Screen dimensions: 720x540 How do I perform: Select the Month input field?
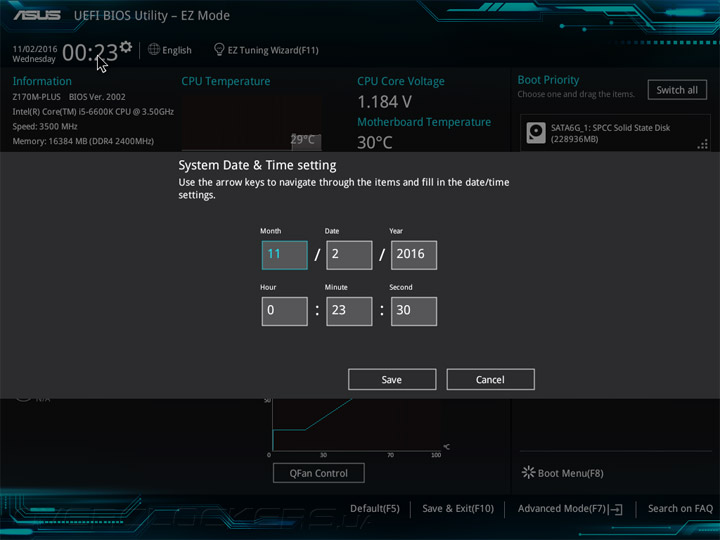pyautogui.click(x=284, y=255)
